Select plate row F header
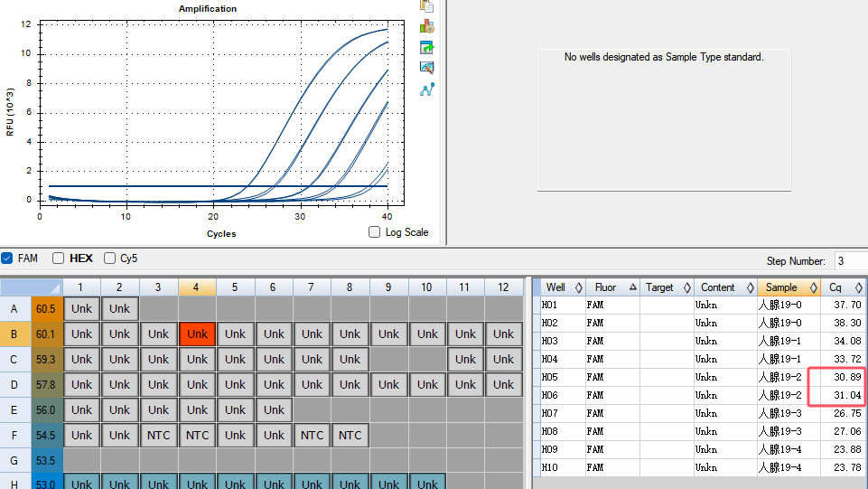 tap(15, 436)
